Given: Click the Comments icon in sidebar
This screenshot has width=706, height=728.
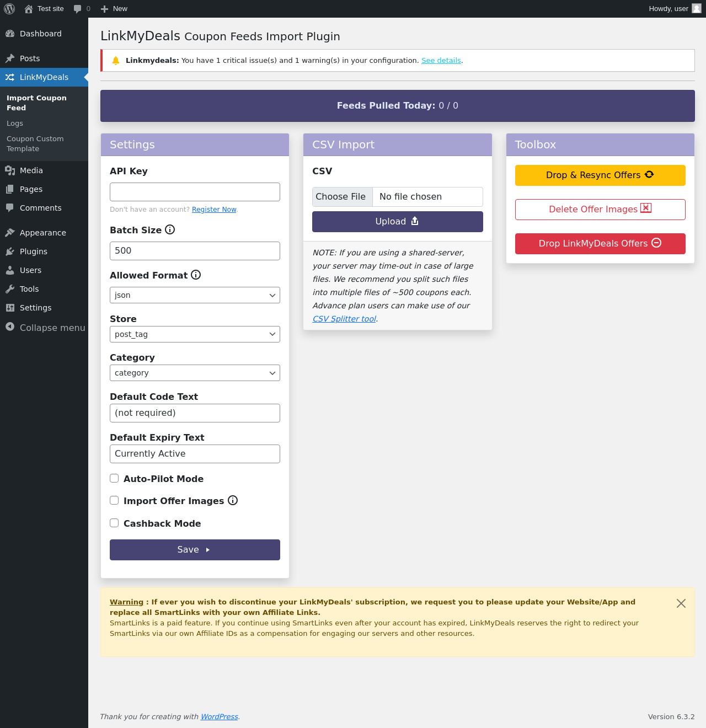Looking at the screenshot, I should [x=10, y=208].
